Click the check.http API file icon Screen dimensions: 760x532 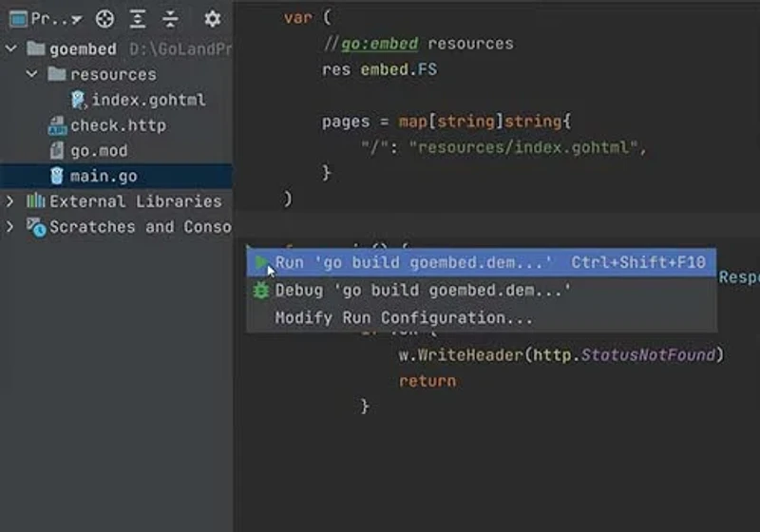pyautogui.click(x=57, y=125)
